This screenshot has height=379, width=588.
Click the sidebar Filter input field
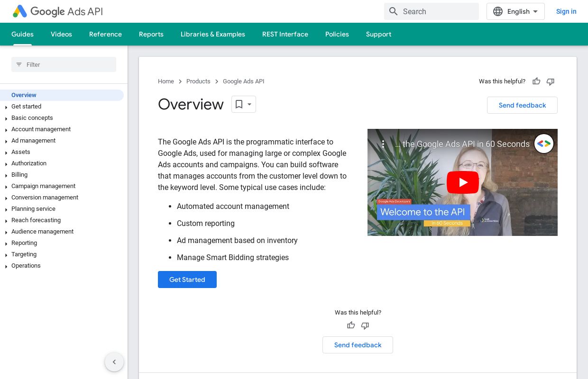click(64, 64)
